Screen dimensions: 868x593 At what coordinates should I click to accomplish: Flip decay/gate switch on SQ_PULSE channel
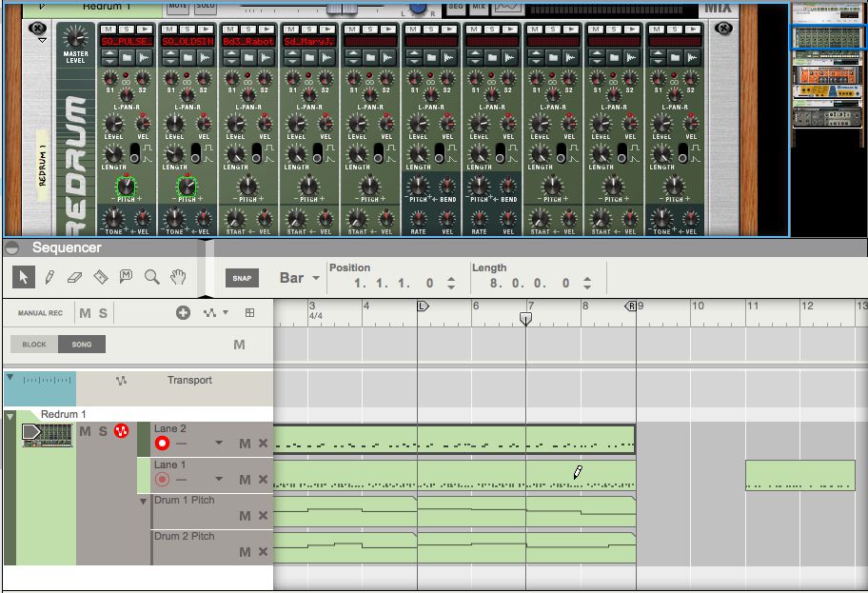click(x=135, y=153)
